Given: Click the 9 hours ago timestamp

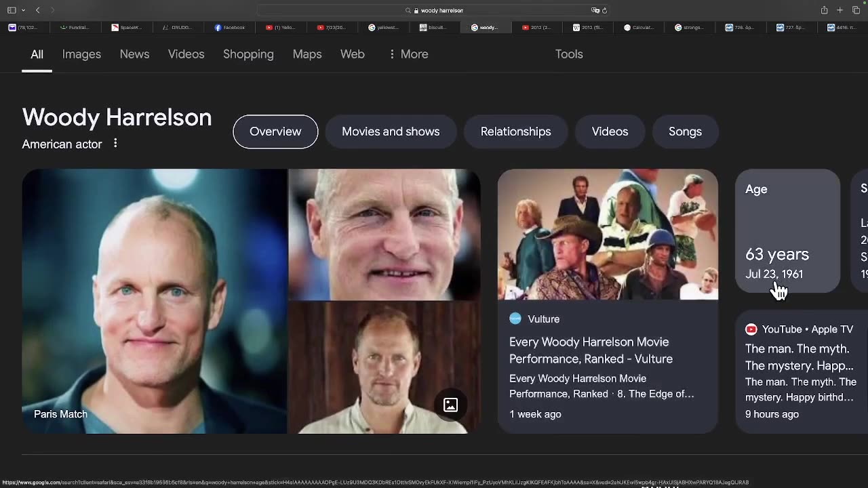Looking at the screenshot, I should click(772, 414).
